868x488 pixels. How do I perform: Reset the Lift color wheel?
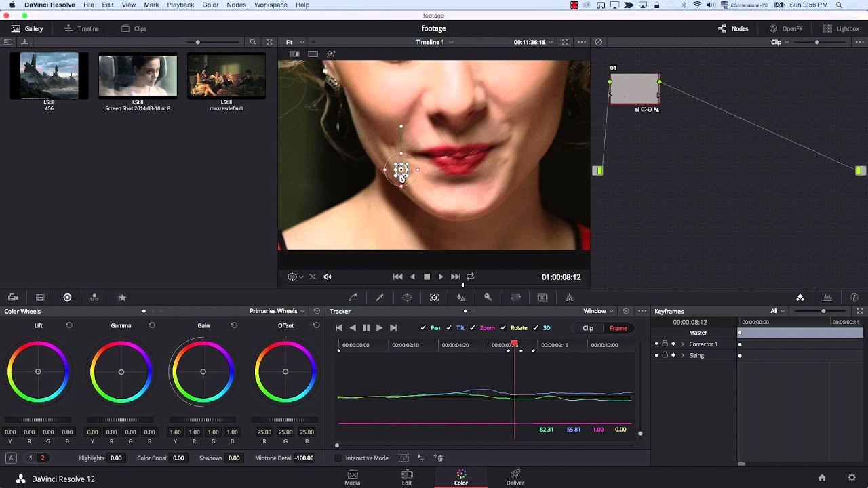click(69, 325)
